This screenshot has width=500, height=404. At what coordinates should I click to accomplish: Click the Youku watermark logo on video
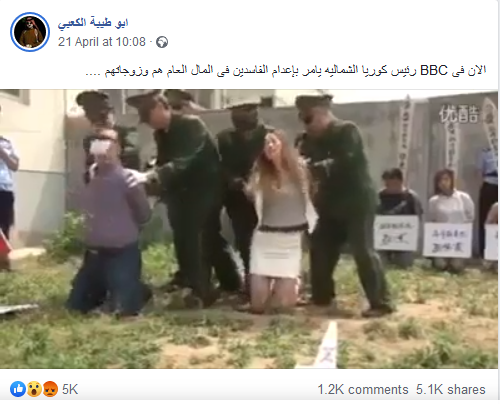459,114
